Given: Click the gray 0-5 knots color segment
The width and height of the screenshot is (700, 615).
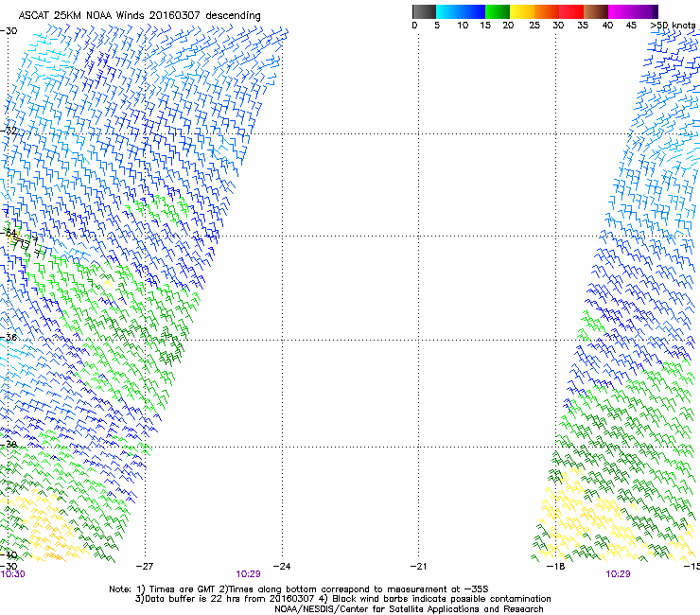Looking at the screenshot, I should (x=424, y=11).
